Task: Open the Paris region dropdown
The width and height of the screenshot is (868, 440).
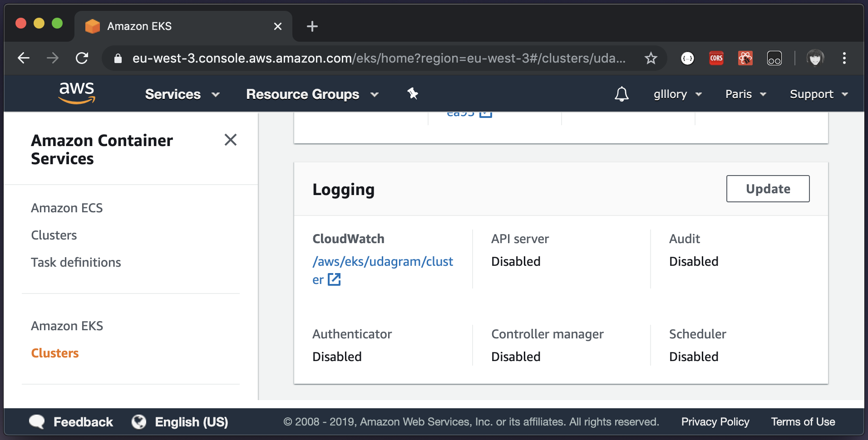Action: pos(745,94)
